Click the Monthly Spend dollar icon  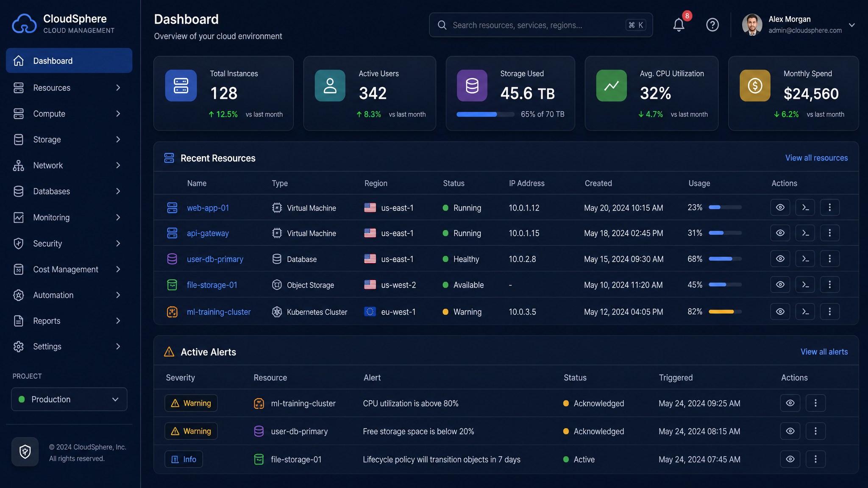tap(755, 86)
